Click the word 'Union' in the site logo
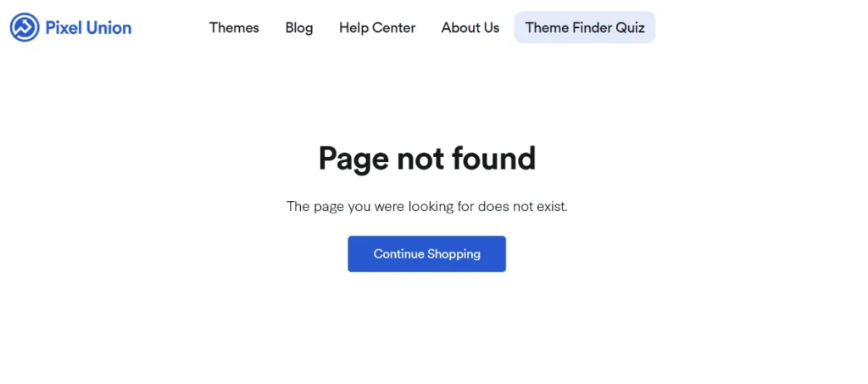 click(108, 28)
